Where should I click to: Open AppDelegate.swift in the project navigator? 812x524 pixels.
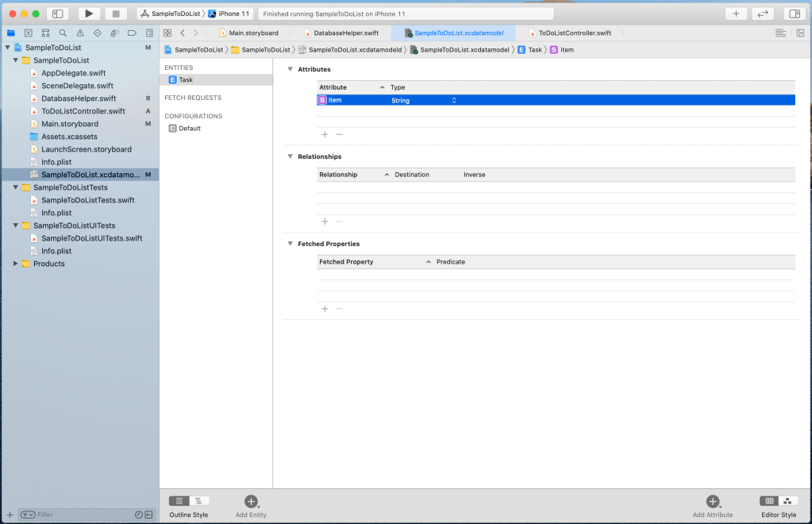pos(73,73)
